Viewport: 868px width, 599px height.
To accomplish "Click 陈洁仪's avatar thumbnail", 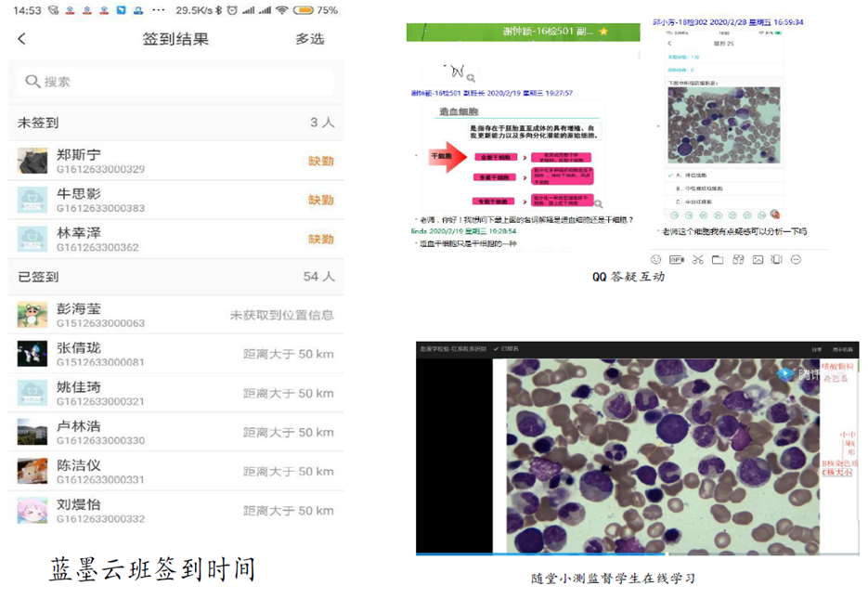I will 32,471.
